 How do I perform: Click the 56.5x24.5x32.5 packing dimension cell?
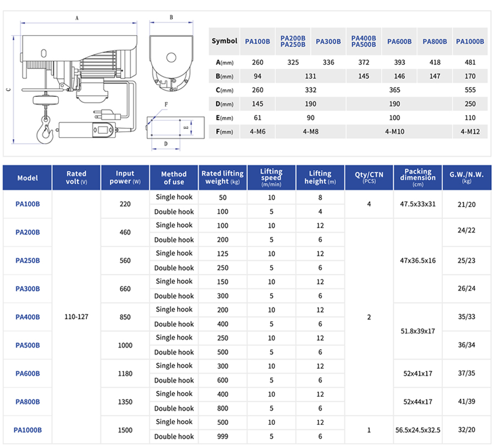pyautogui.click(x=418, y=429)
